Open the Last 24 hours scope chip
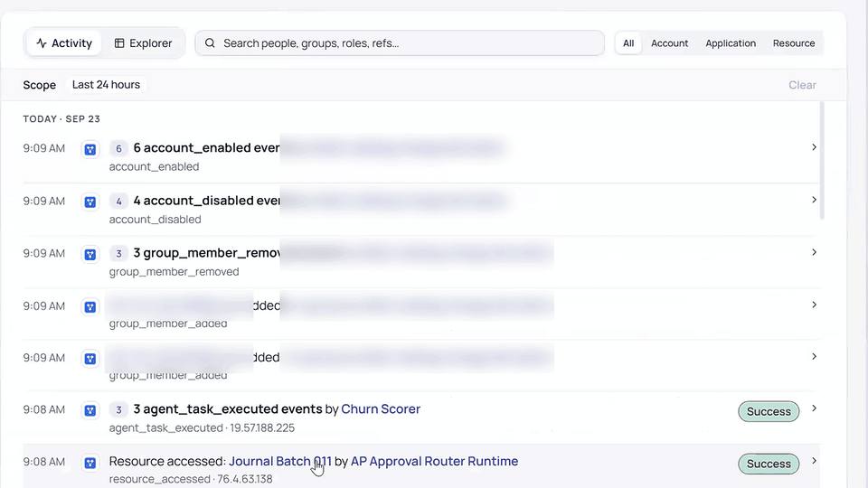The height and width of the screenshot is (488, 868). [x=107, y=85]
